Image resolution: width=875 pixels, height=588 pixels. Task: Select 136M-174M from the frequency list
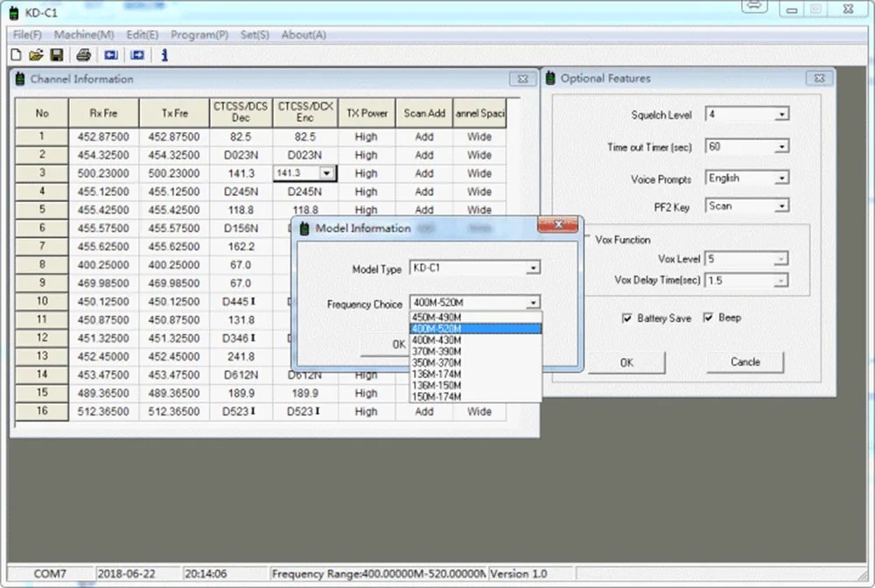[x=436, y=374]
